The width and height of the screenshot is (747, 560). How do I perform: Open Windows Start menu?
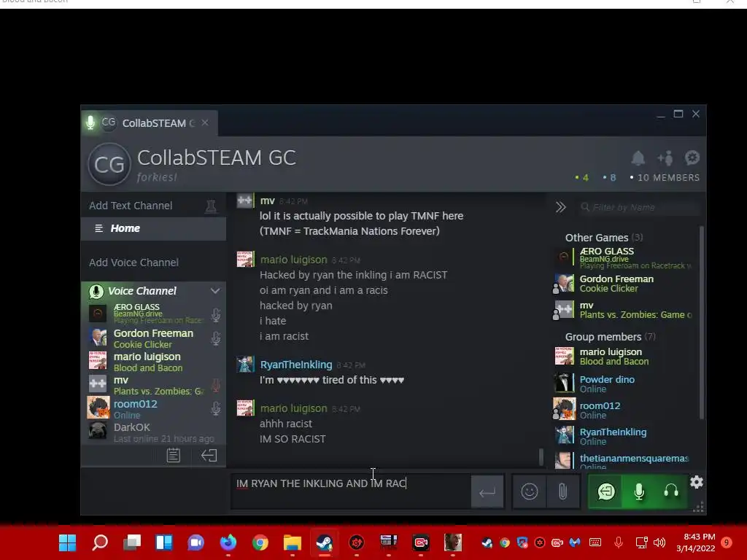[67, 542]
